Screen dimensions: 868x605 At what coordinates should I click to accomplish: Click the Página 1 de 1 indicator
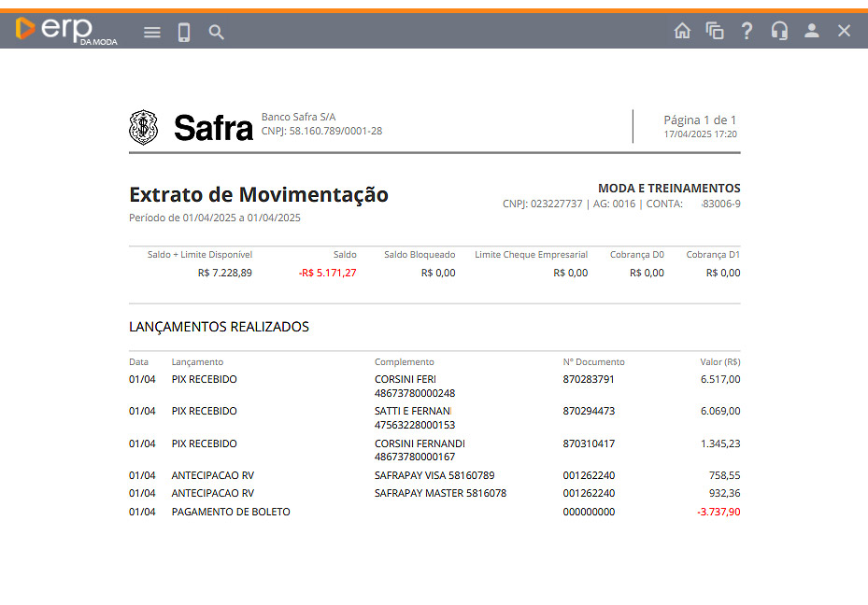pyautogui.click(x=700, y=120)
